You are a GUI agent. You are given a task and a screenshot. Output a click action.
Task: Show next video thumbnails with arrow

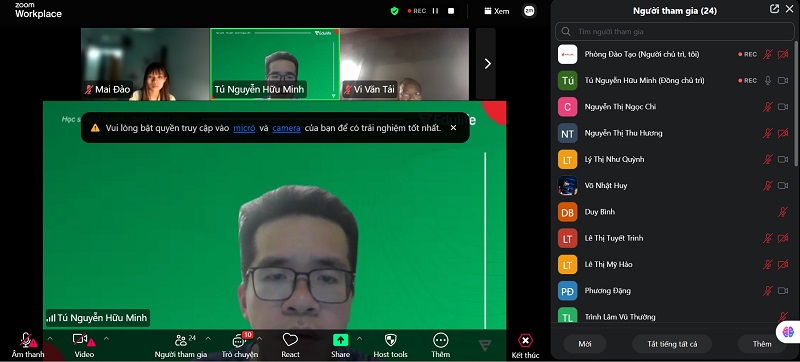pos(487,64)
